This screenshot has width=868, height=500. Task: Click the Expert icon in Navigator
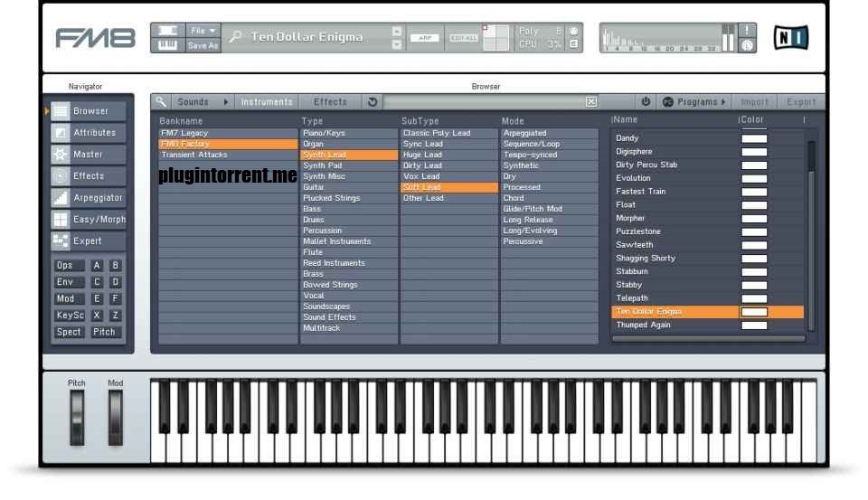61,241
